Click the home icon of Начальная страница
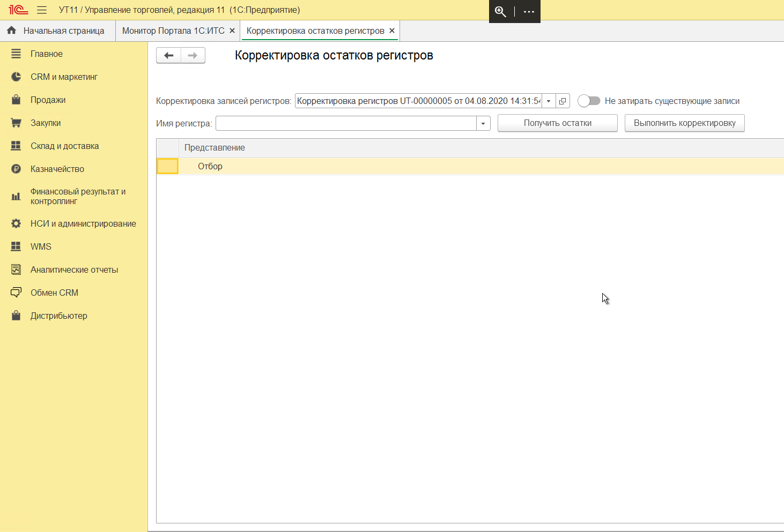 [x=12, y=31]
